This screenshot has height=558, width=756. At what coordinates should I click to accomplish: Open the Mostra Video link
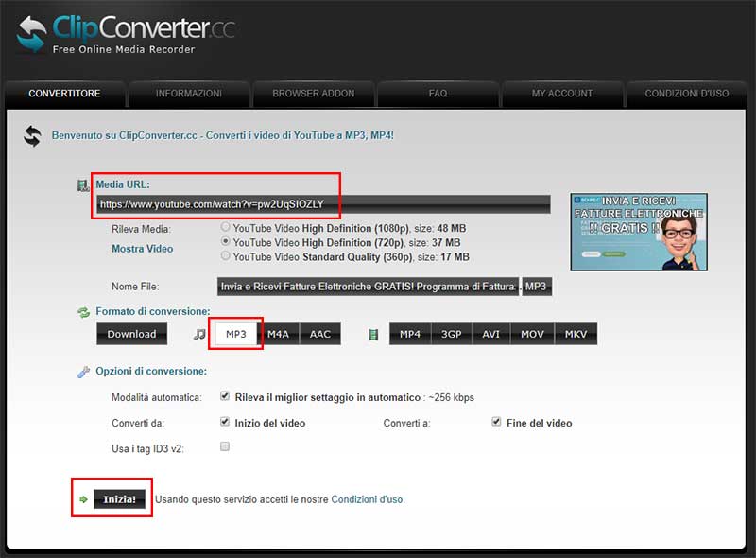point(143,249)
